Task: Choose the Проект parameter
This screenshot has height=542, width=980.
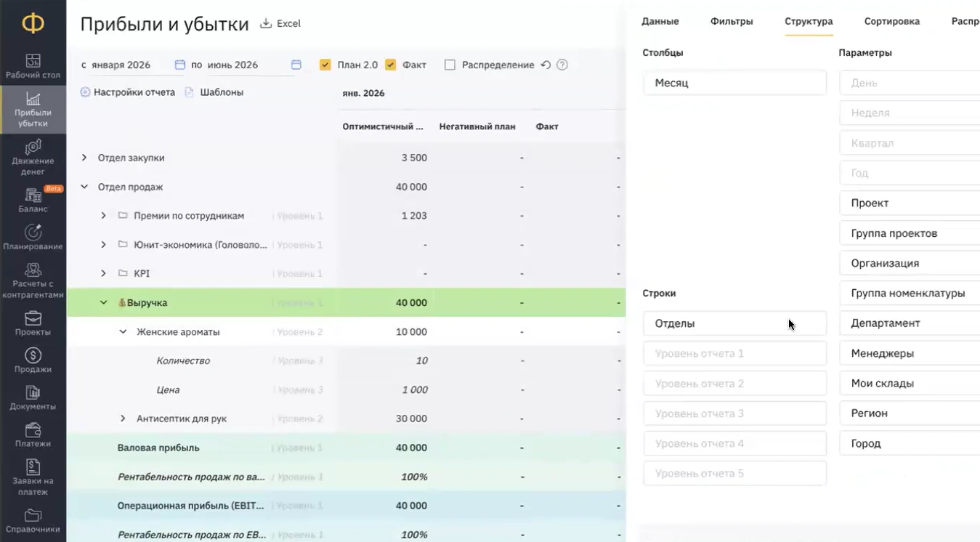Action: coord(910,203)
